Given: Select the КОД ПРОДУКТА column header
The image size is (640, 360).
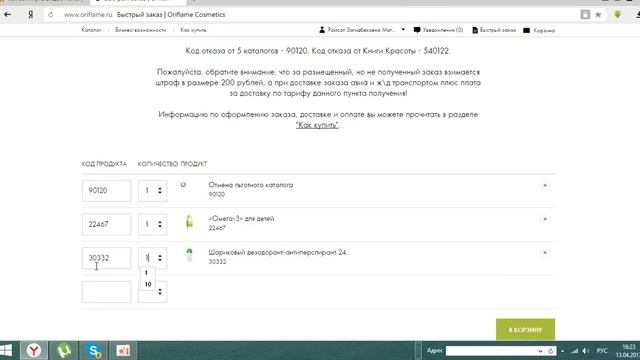Looking at the screenshot, I should tap(104, 164).
